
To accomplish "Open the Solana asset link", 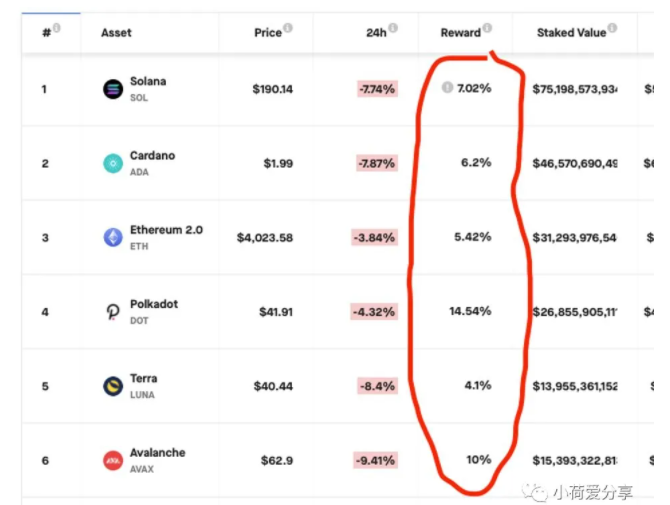I will (x=148, y=81).
